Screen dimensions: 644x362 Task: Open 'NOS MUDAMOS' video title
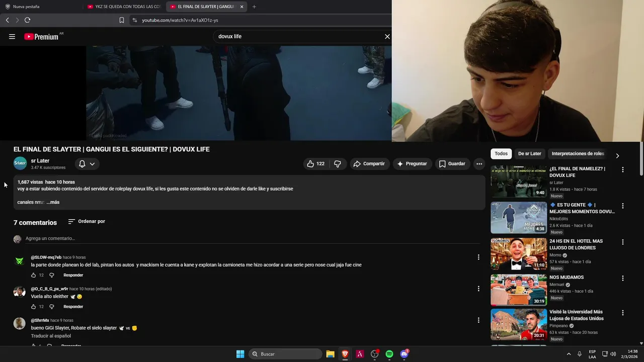[x=567, y=278]
